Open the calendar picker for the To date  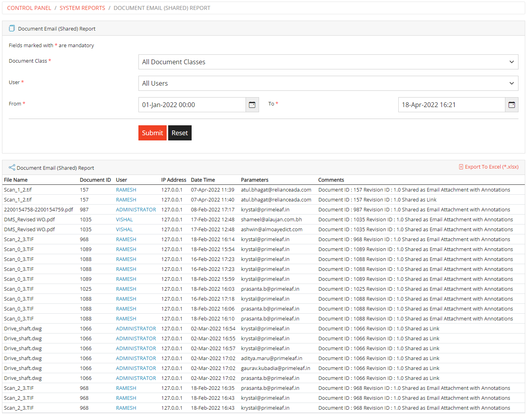pyautogui.click(x=512, y=104)
